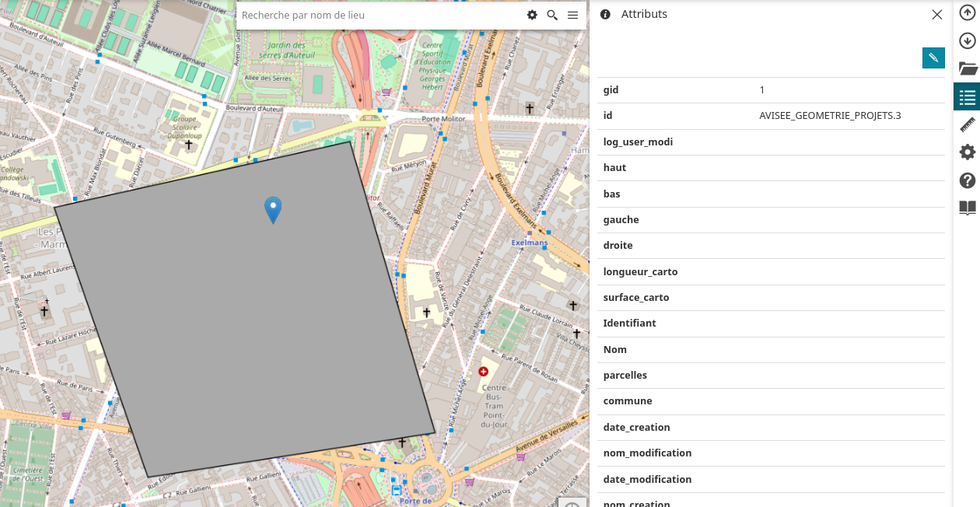Click the search bar settings gear
Viewport: 980px width, 507px height.
[532, 15]
